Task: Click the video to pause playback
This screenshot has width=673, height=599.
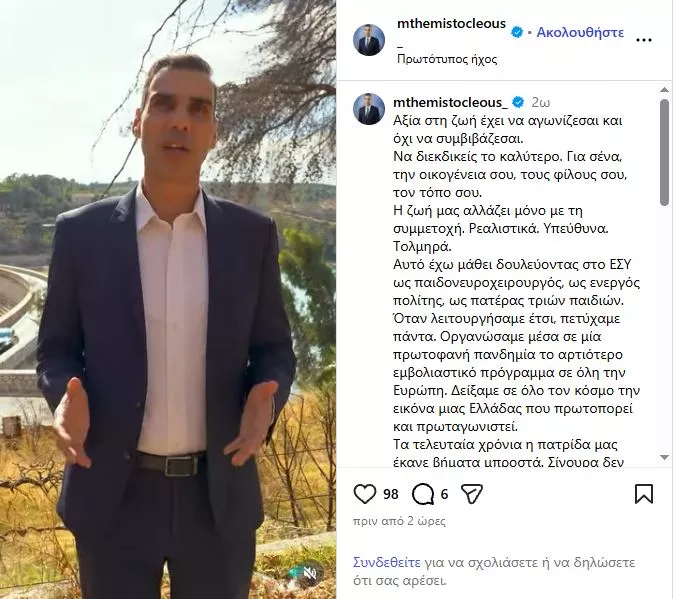Action: point(168,300)
